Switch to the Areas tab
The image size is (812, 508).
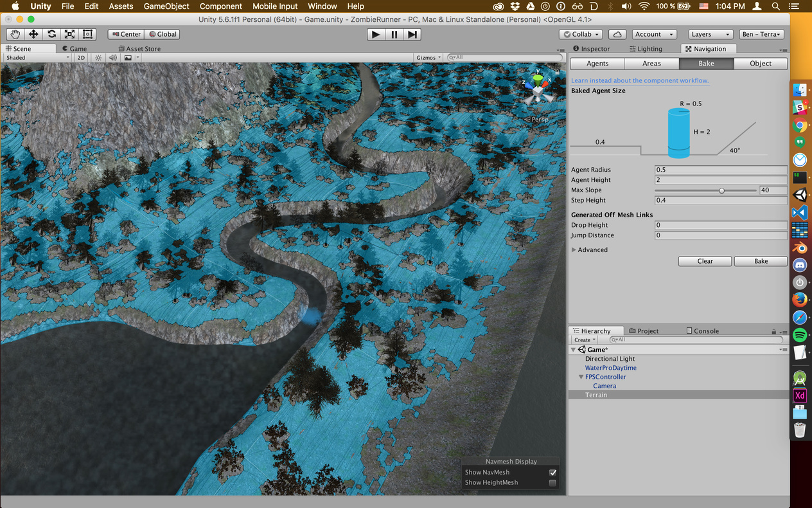pyautogui.click(x=652, y=63)
